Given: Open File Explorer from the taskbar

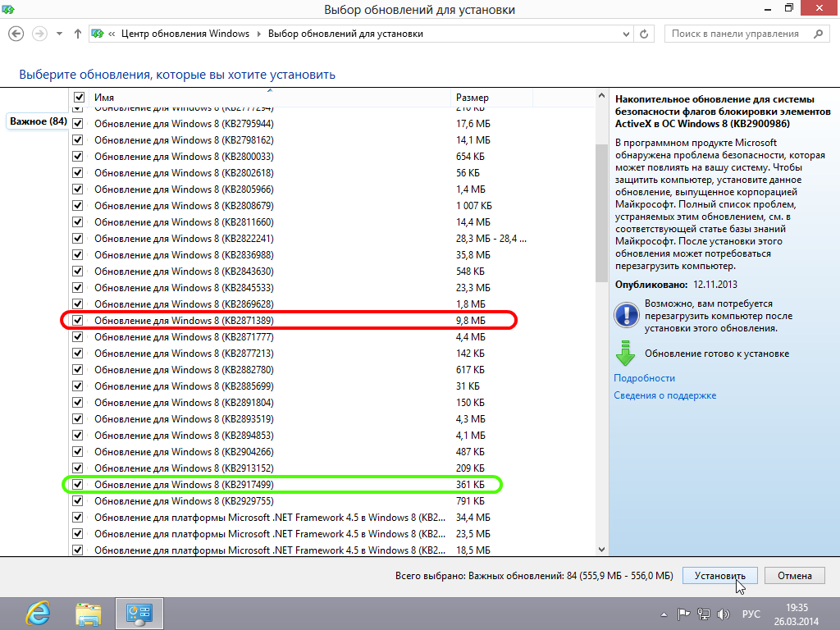Looking at the screenshot, I should coord(89,614).
